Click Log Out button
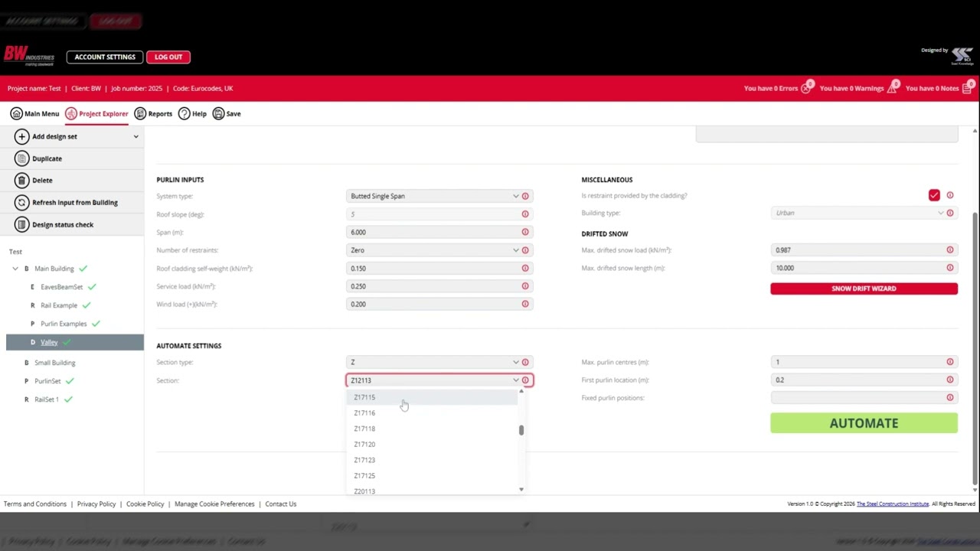 pyautogui.click(x=168, y=57)
